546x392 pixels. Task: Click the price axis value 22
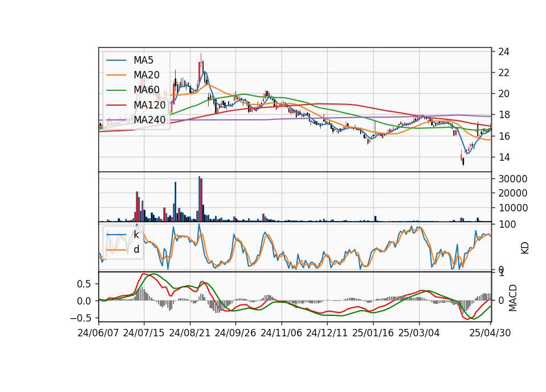(x=503, y=73)
